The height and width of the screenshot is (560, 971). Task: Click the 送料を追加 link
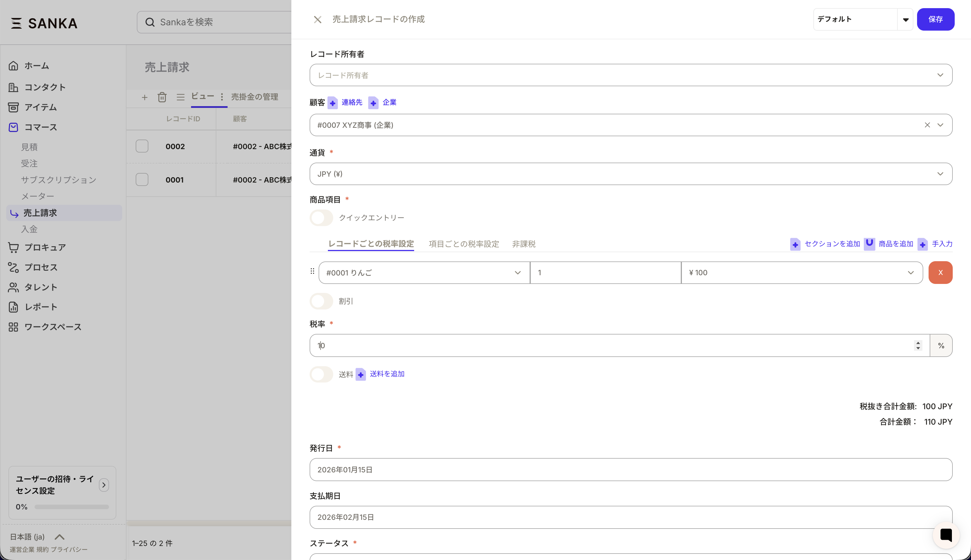(387, 374)
